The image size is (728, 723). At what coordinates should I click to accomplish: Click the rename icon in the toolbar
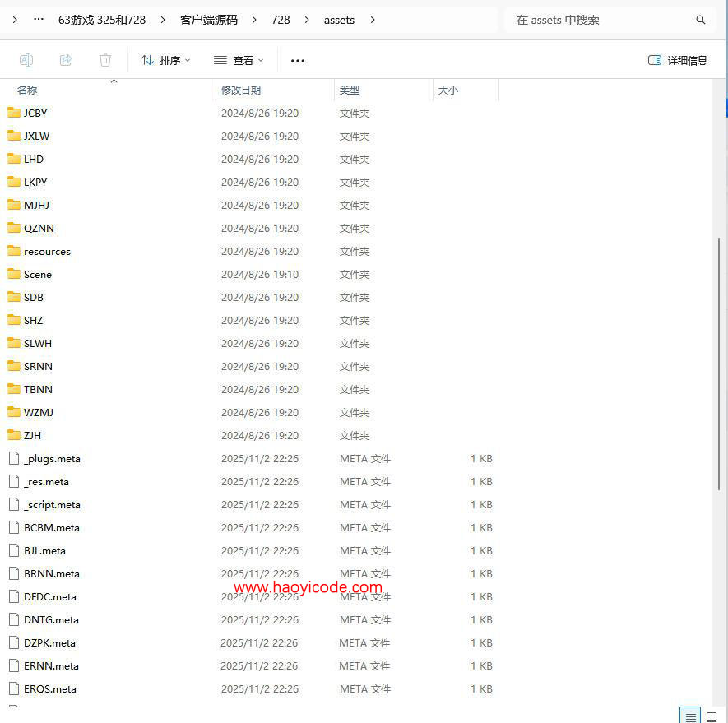point(26,59)
